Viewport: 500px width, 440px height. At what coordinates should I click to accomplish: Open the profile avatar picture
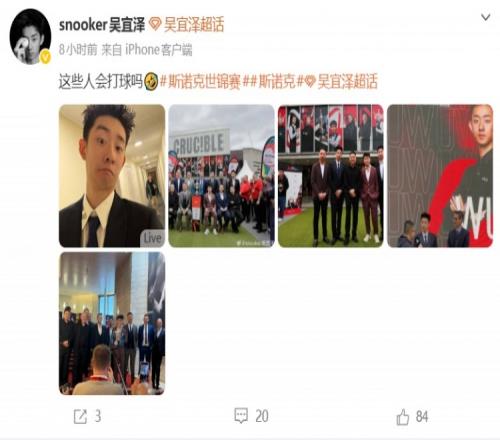30,36
